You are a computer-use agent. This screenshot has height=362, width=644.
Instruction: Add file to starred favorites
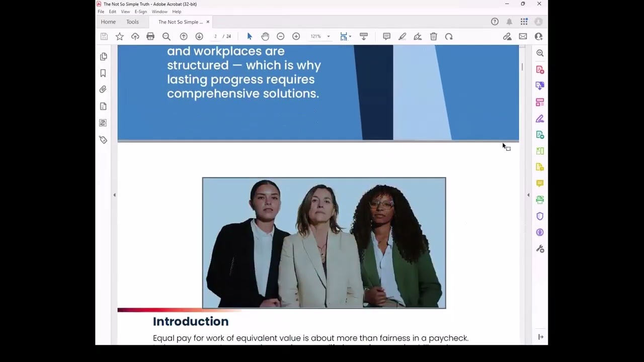click(x=119, y=36)
